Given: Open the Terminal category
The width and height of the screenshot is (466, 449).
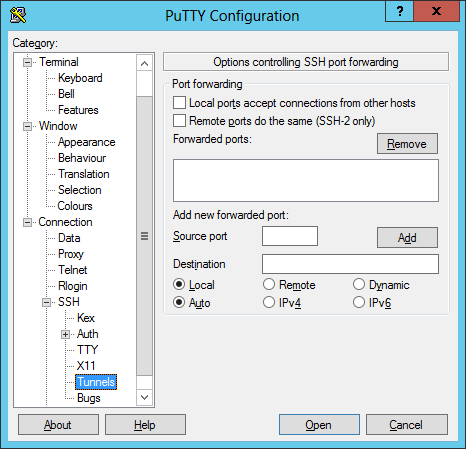Looking at the screenshot, I should 59,62.
